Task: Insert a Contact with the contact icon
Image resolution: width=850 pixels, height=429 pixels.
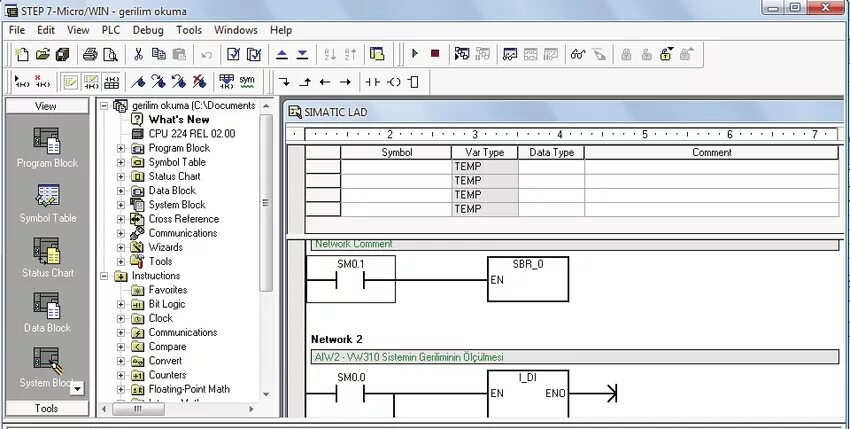Action: pyautogui.click(x=372, y=82)
